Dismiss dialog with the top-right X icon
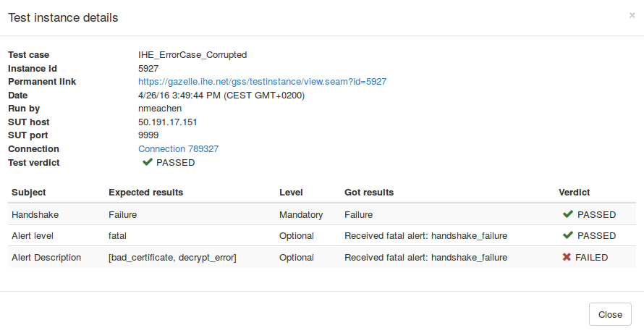The height and width of the screenshot is (333, 644). [632, 15]
